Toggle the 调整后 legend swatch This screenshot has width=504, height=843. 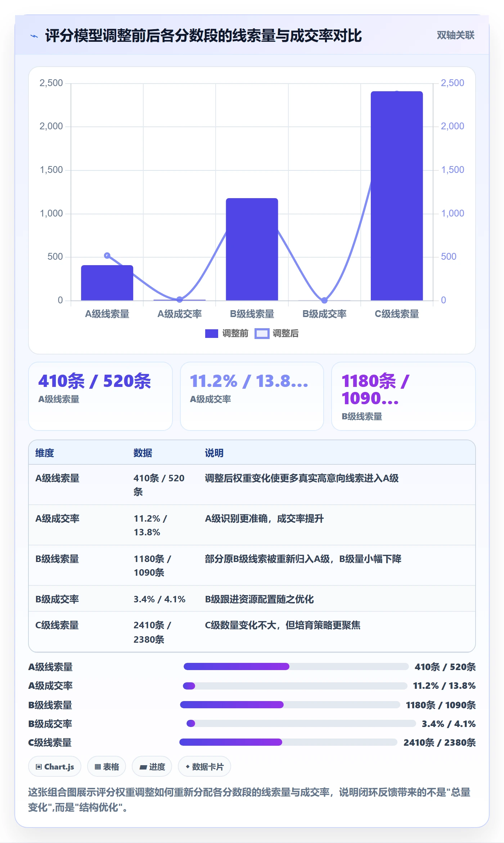[262, 334]
